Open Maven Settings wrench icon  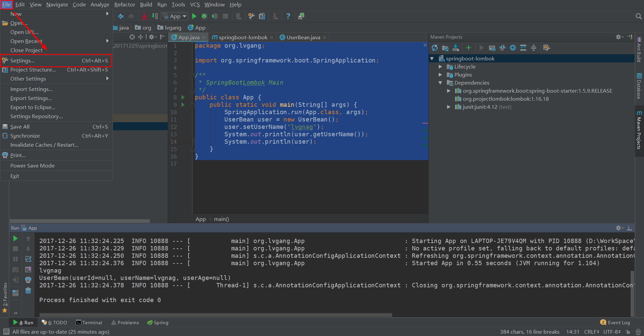pyautogui.click(x=546, y=48)
